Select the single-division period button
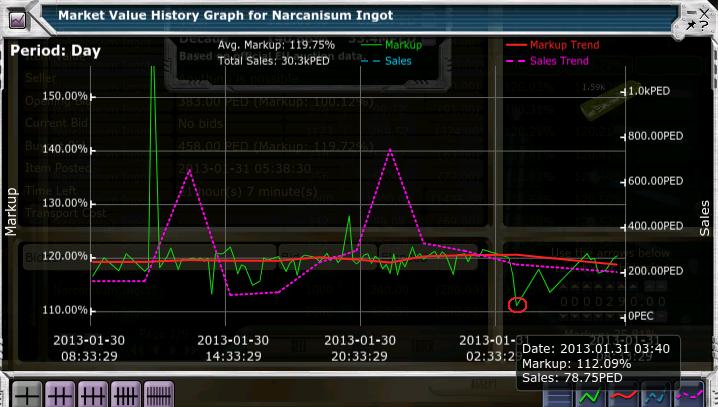Screen dimensions: 718x407 27,394
